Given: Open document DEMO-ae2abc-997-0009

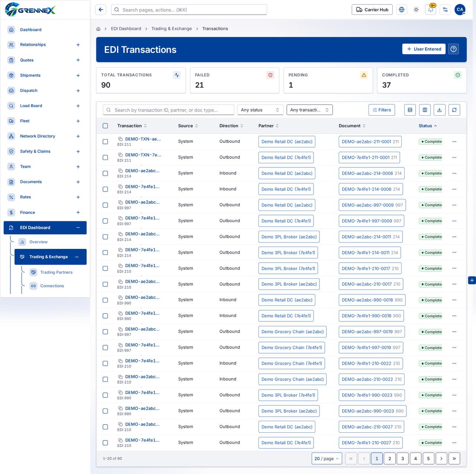Looking at the screenshot, I should 372,205.
